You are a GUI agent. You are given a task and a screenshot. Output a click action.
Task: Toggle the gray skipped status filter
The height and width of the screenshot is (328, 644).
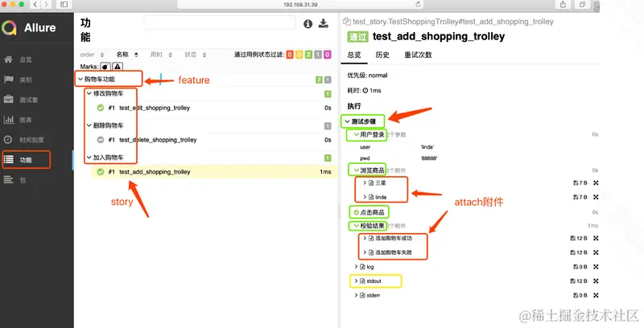[318, 55]
